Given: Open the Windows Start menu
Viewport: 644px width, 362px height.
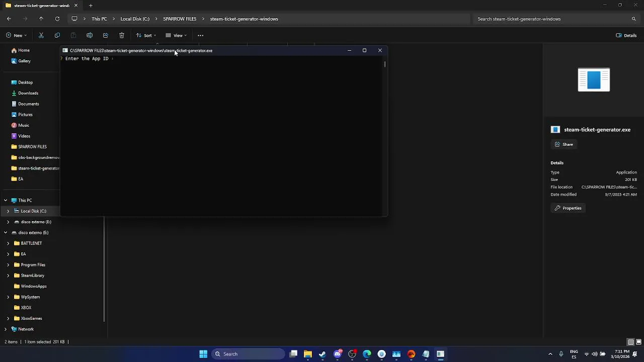Looking at the screenshot, I should coord(203,354).
